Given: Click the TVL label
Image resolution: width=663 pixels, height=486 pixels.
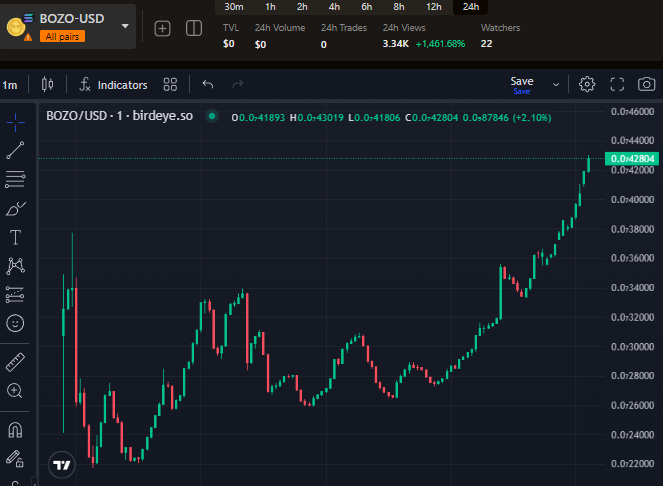Looking at the screenshot, I should 231,28.
